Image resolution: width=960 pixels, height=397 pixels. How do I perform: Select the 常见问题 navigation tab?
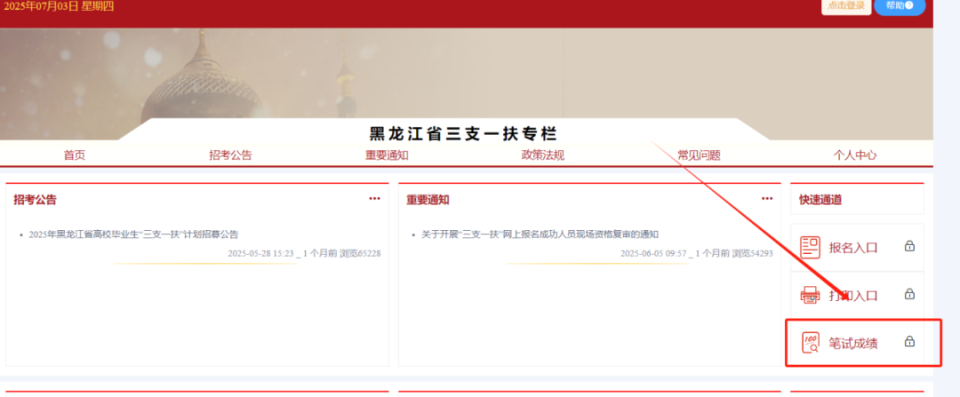point(699,155)
